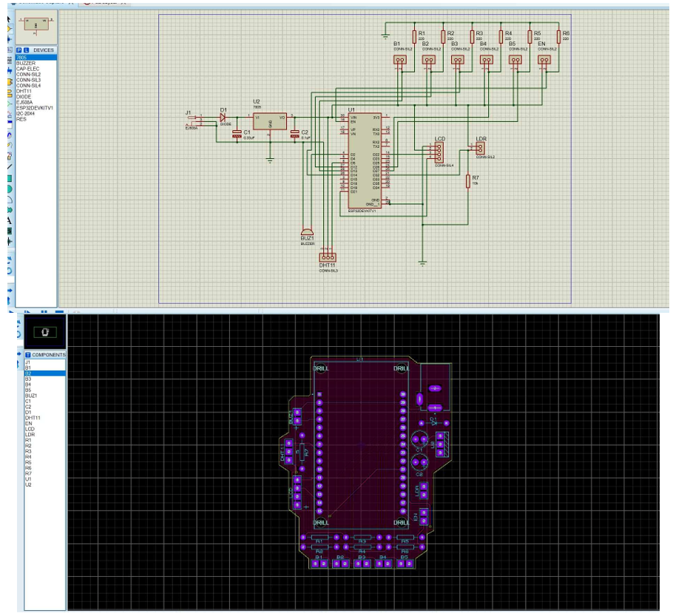Click the schematic overview thumbnail preview

click(x=35, y=27)
